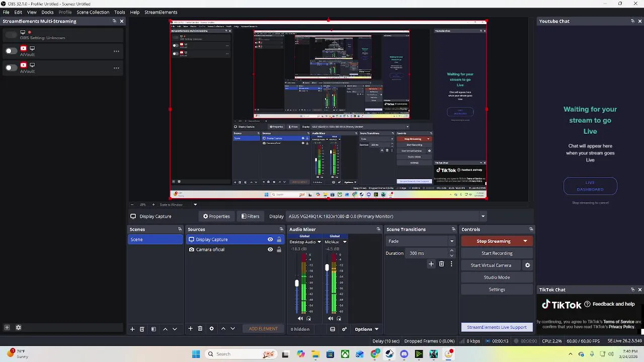The width and height of the screenshot is (644, 362).
Task: Enable Studio Mode
Action: [x=497, y=278]
